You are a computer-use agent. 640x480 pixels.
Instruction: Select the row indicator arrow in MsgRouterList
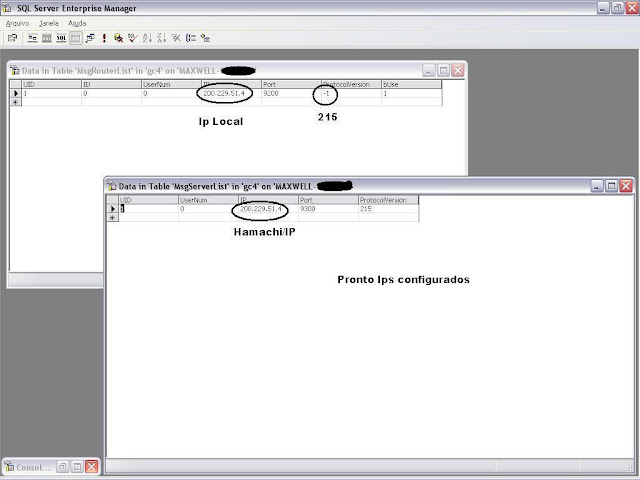coord(16,93)
